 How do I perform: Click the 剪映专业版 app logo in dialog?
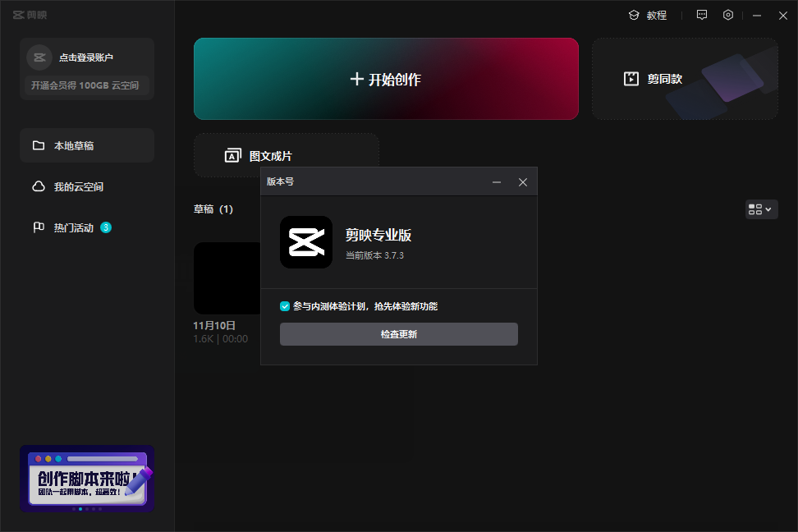pos(306,242)
